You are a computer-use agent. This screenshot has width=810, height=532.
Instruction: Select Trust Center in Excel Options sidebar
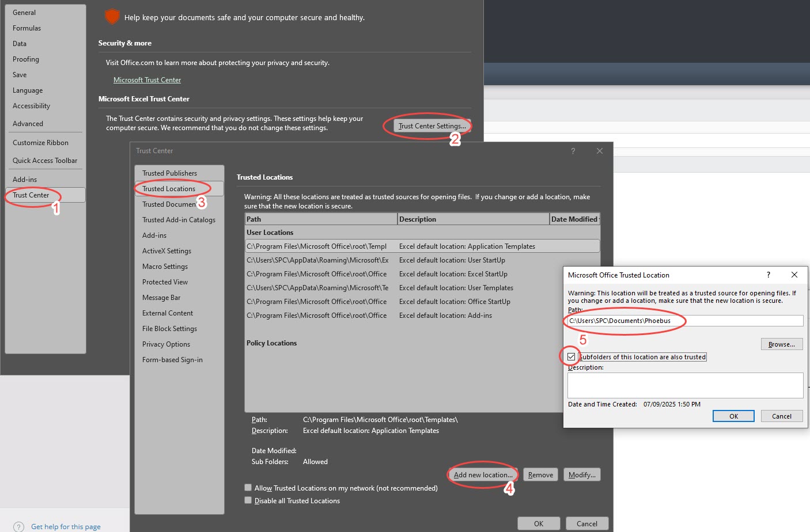pos(31,195)
